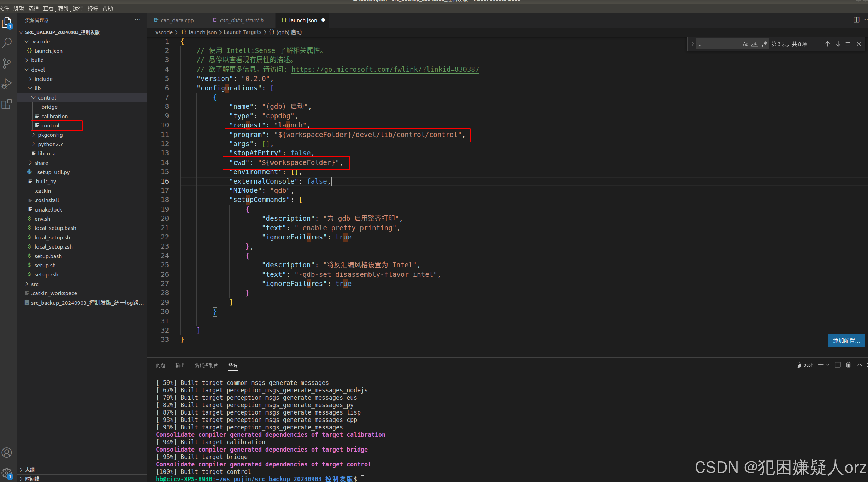Open the 运行 menu
Viewport: 868px width, 482px height.
(x=78, y=8)
